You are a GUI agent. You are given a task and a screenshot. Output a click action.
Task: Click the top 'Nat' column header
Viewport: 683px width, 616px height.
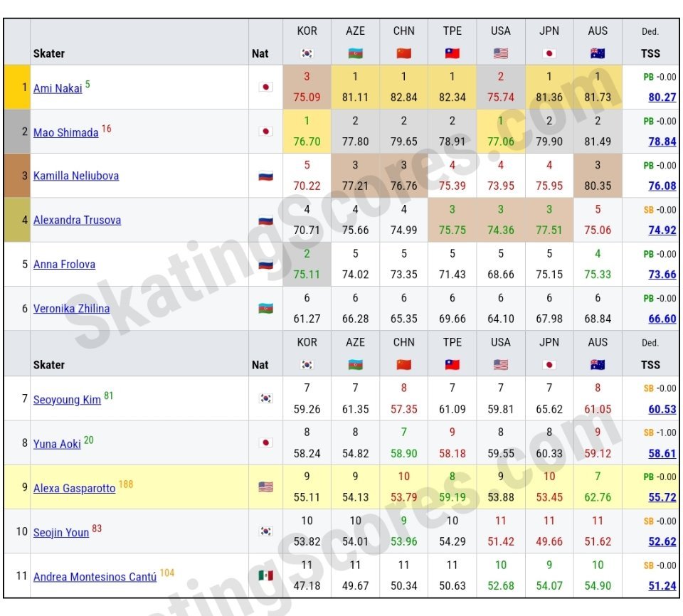pos(260,53)
